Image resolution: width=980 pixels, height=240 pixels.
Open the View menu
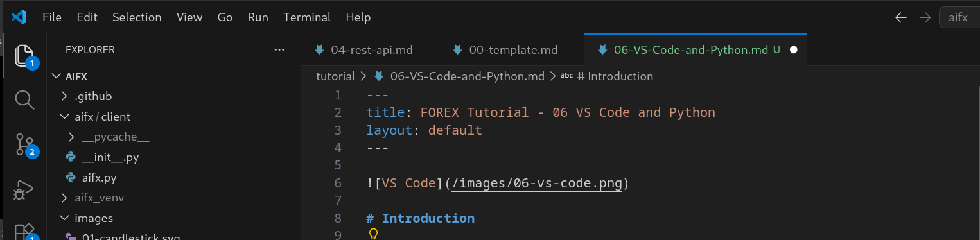(x=189, y=17)
